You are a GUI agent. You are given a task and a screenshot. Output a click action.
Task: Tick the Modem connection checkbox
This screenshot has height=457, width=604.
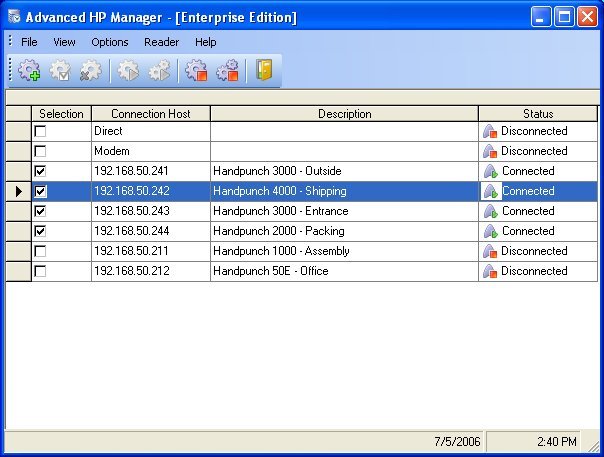pyautogui.click(x=41, y=151)
